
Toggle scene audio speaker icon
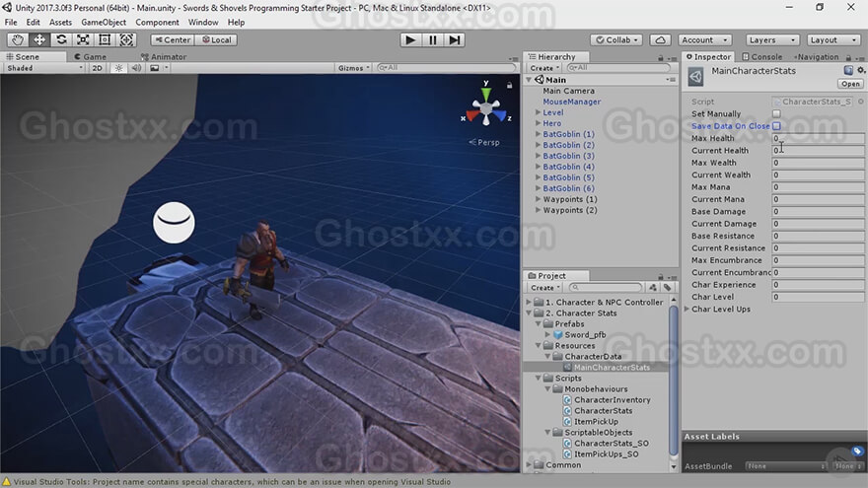pos(136,68)
